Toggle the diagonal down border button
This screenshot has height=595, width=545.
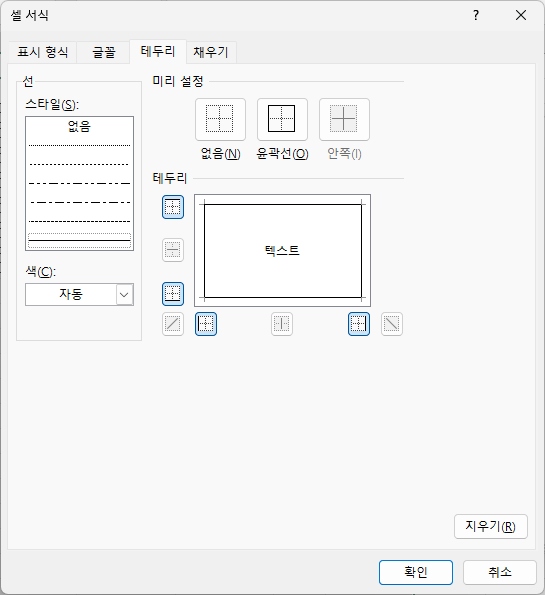(x=392, y=324)
